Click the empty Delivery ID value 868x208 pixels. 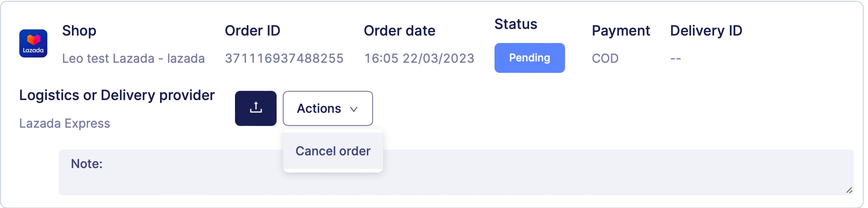pos(676,58)
